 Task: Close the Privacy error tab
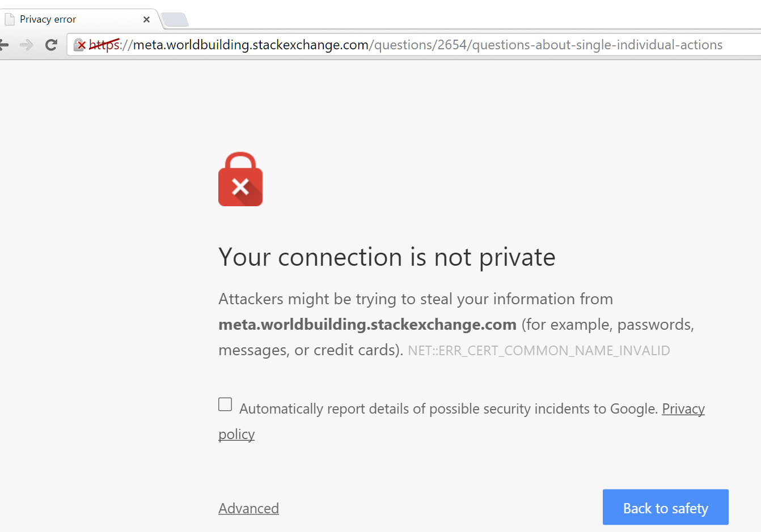point(146,19)
